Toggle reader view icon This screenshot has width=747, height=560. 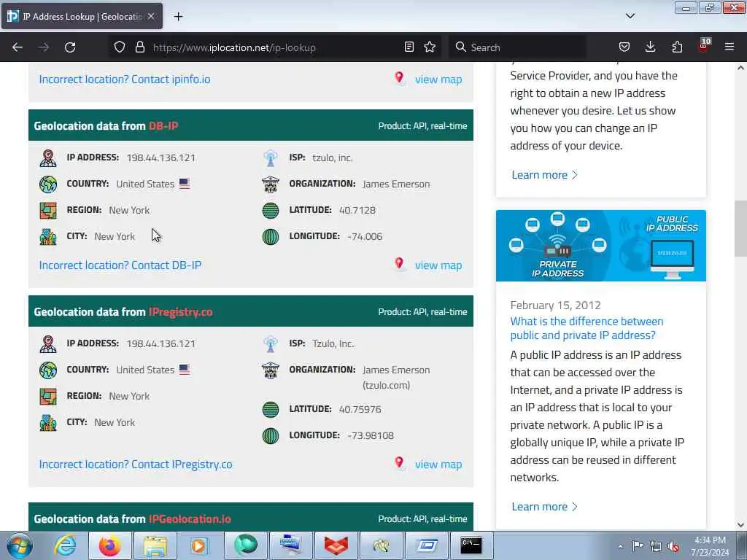(x=409, y=47)
